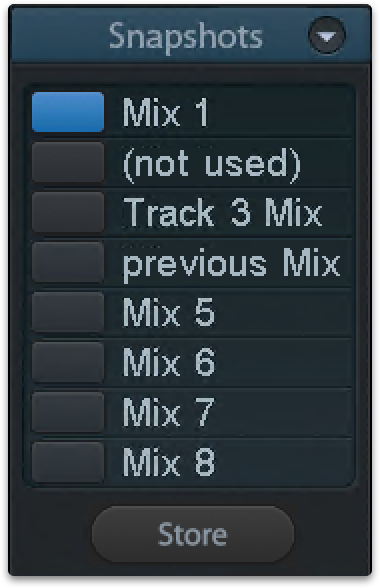Recall the previous Mix snapshot button
The image size is (380, 588).
tap(68, 262)
